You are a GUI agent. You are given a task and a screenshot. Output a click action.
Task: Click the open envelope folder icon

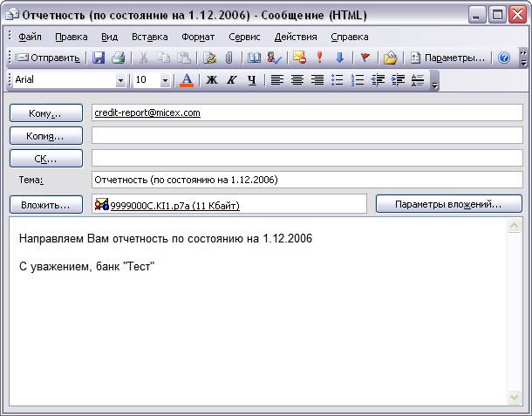(390, 58)
